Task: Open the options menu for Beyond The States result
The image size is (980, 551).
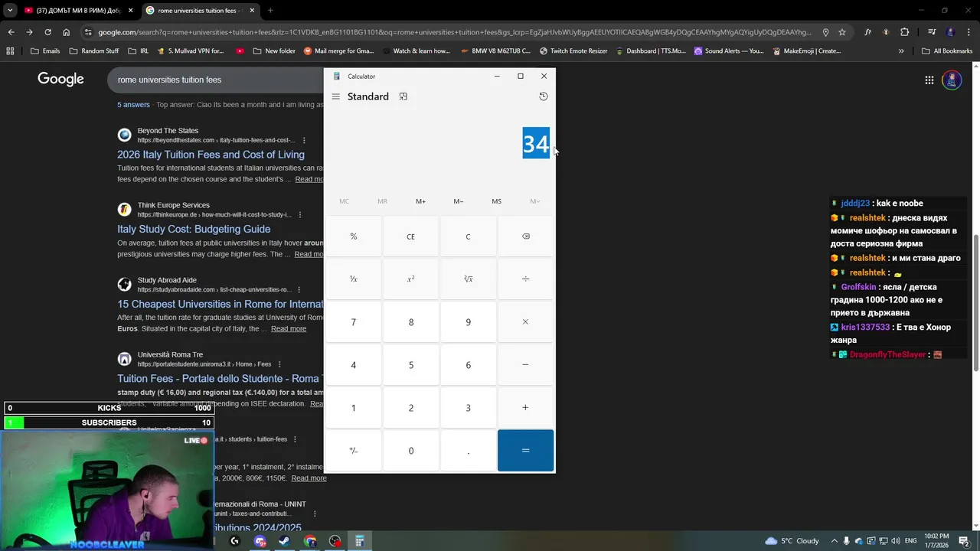Action: (x=304, y=141)
